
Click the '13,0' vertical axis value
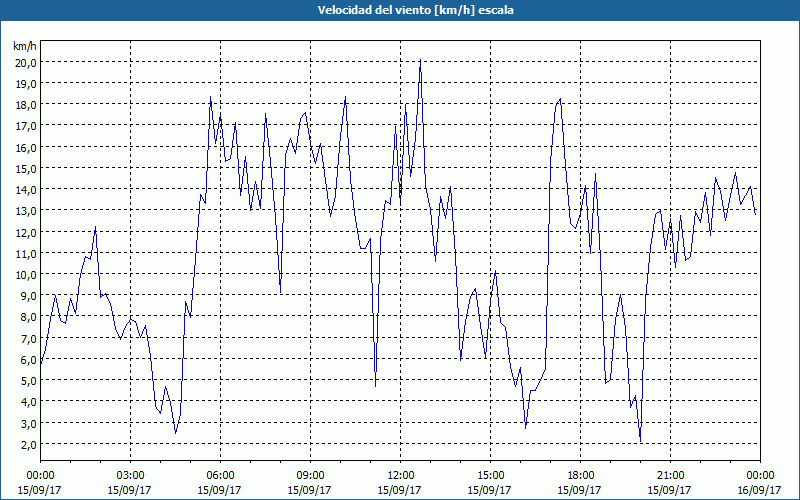[26, 211]
